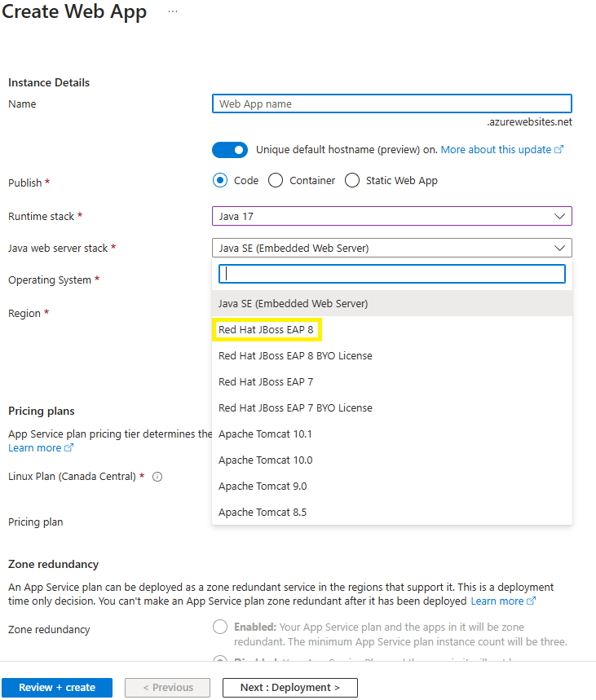Pick Red Hat JBoss EAP 7 from list

click(392, 382)
